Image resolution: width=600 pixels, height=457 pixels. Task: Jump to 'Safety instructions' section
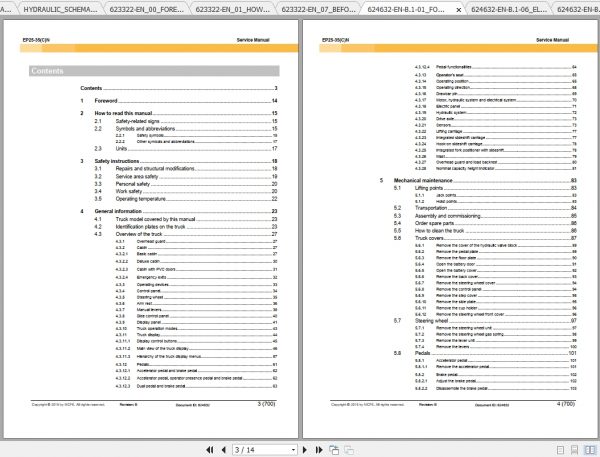117,161
